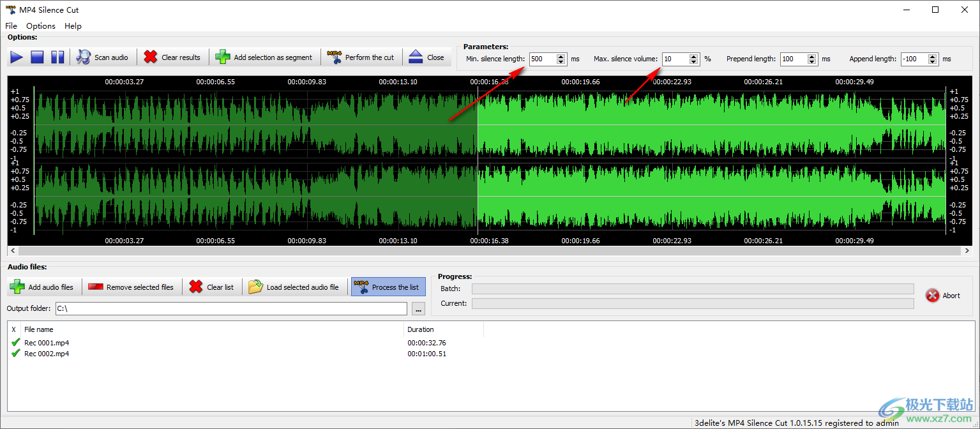980x429 pixels.
Task: Open the Help menu
Action: click(x=73, y=26)
